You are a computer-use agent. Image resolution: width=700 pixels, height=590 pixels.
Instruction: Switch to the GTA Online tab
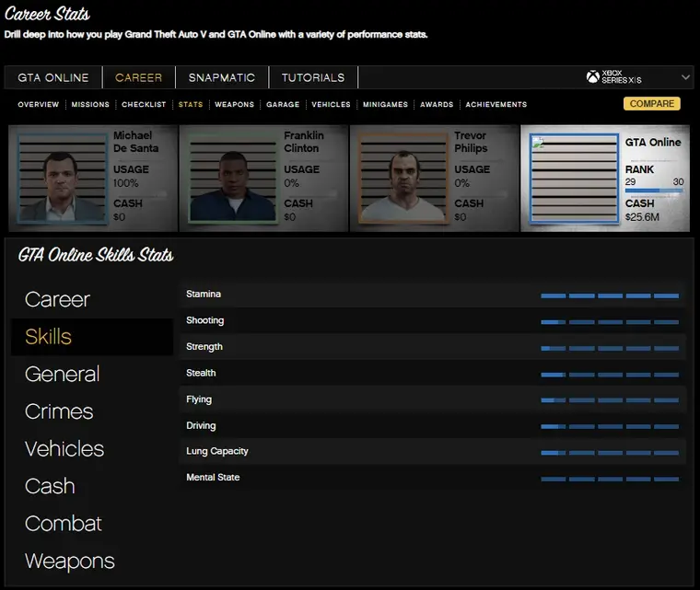pyautogui.click(x=53, y=77)
